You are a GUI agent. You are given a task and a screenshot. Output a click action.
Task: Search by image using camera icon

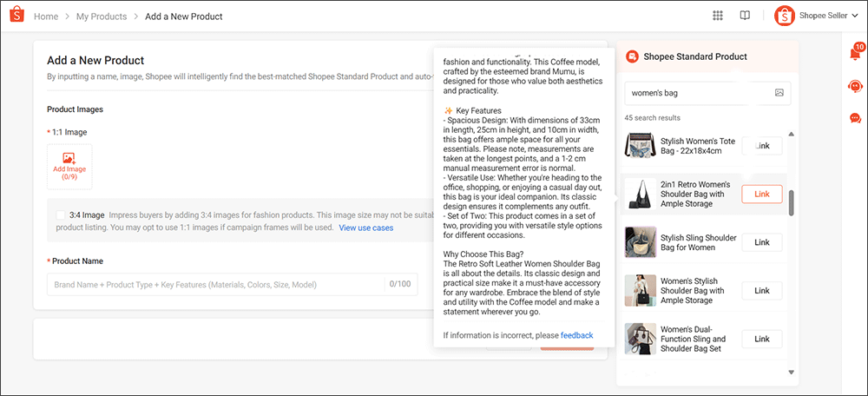tap(779, 93)
